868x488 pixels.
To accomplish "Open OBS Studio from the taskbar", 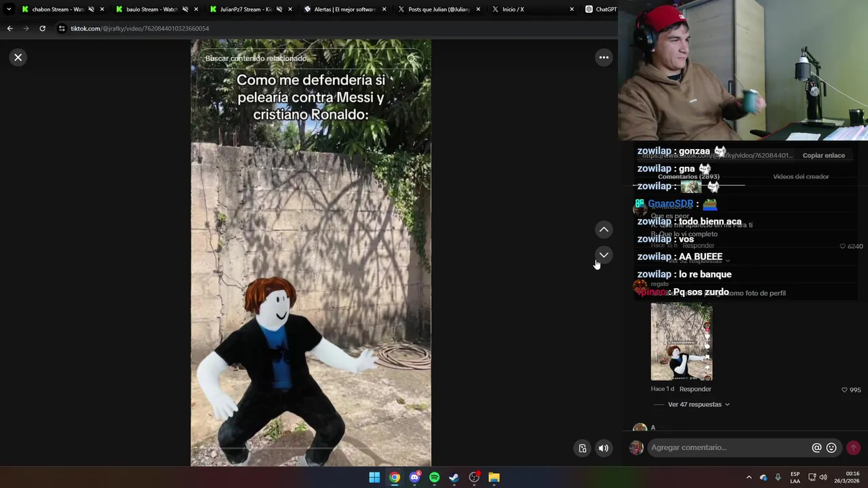I will click(x=474, y=478).
